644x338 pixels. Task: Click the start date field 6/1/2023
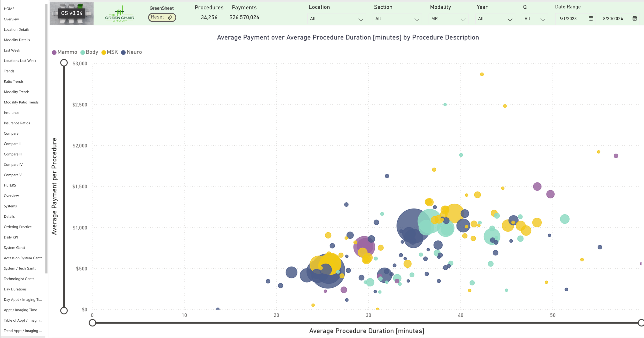pyautogui.click(x=568, y=19)
